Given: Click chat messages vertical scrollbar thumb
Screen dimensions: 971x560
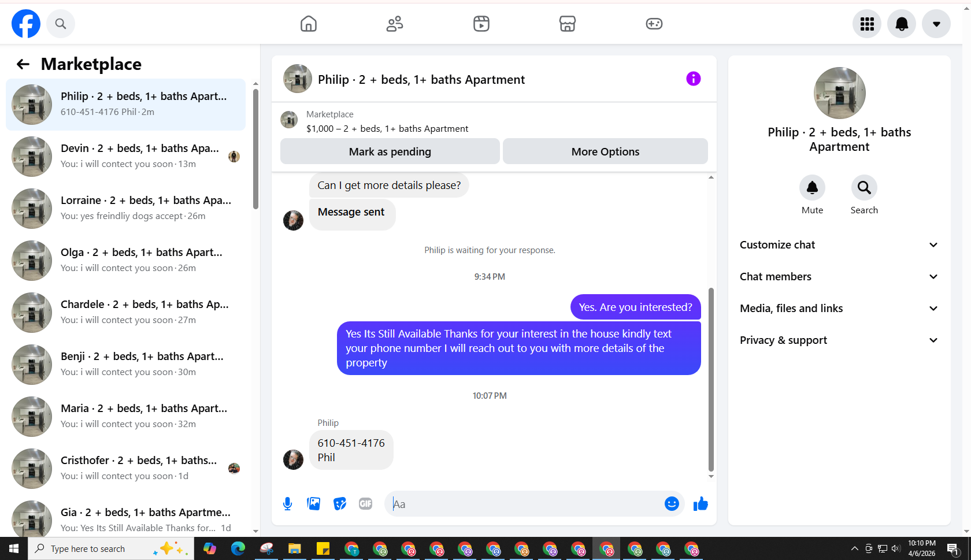Looking at the screenshot, I should pyautogui.click(x=711, y=380).
